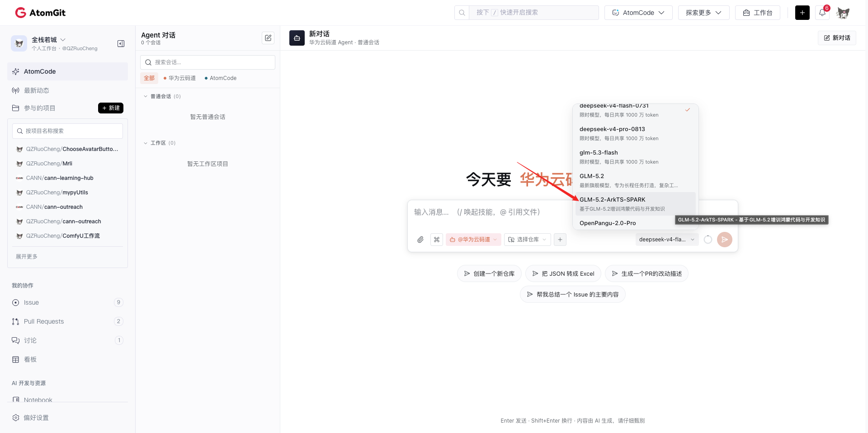Open the AtomCode dropdown in top bar
This screenshot has height=433, width=868.
point(638,13)
